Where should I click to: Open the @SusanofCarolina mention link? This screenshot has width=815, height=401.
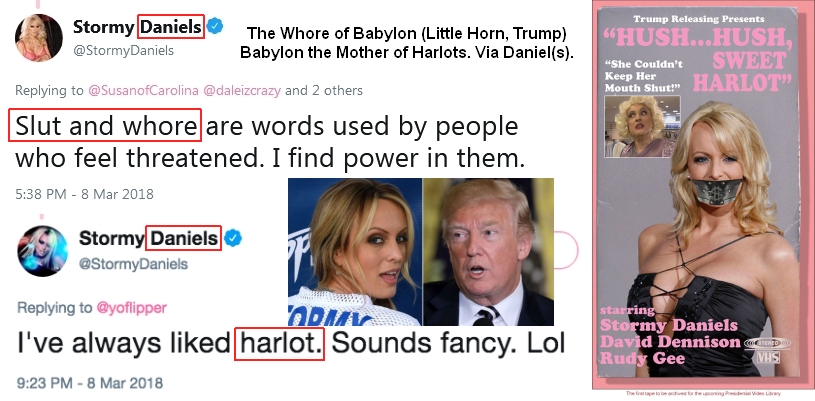pos(144,90)
